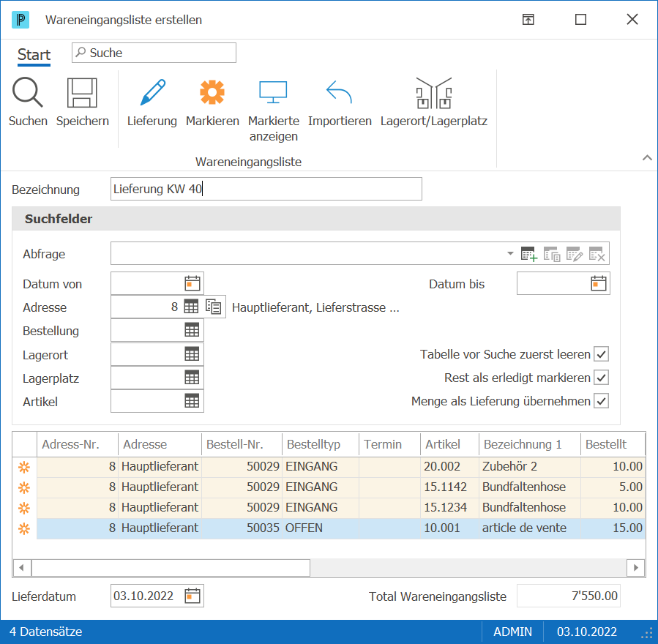Click the orange Markieren gear icon

point(212,92)
